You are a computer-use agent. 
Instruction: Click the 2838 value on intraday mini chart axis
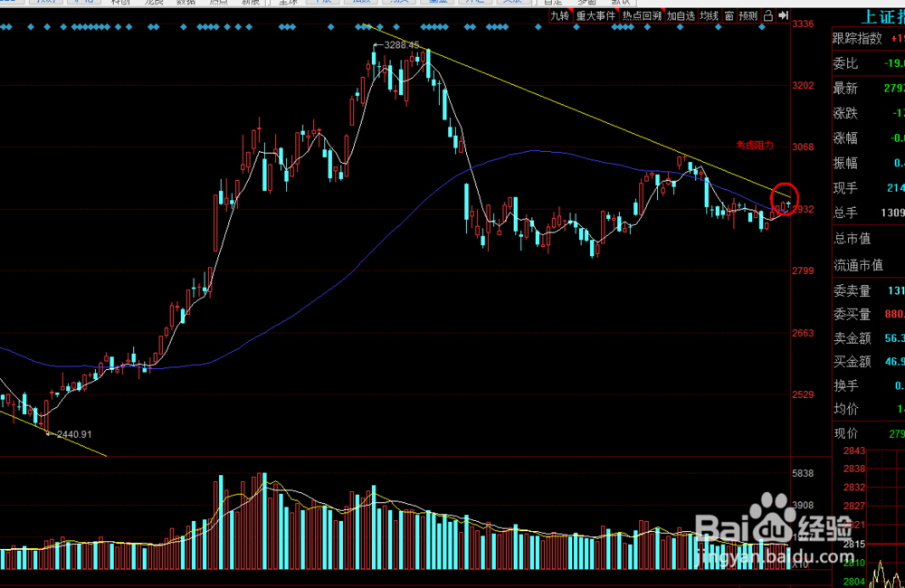point(854,469)
